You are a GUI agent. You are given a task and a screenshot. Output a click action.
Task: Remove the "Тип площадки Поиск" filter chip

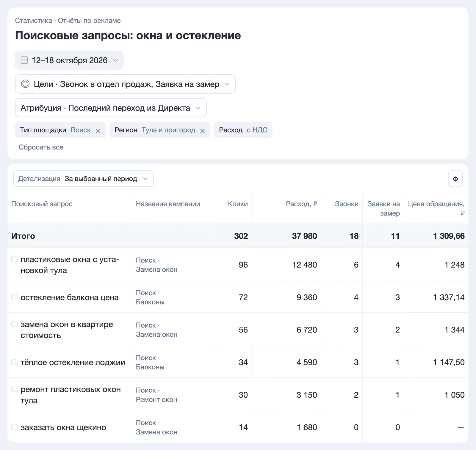[98, 130]
